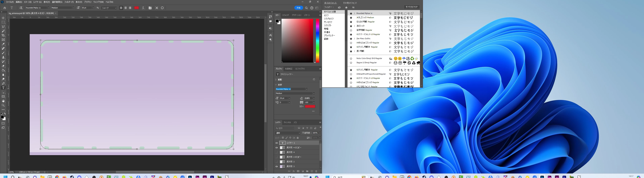Open the warp text dialog icon
This screenshot has width=644, height=178.
point(143,8)
